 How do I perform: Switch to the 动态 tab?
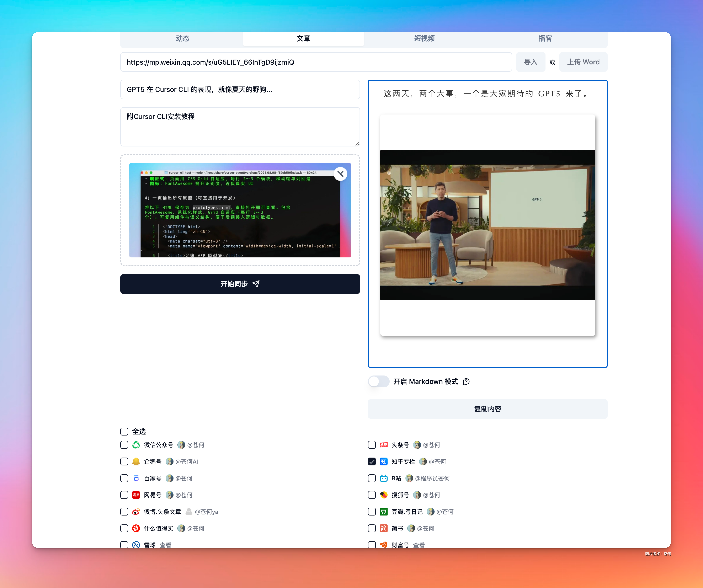[x=182, y=39]
